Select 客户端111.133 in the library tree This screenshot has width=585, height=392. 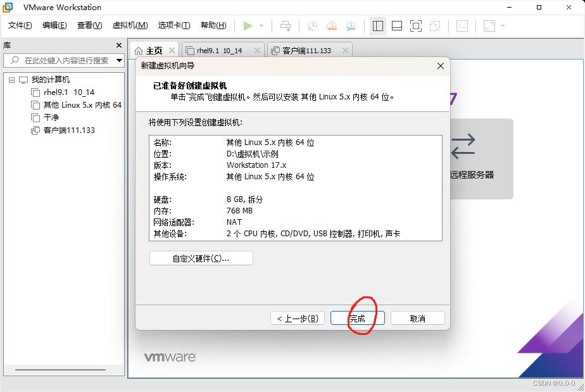(69, 130)
